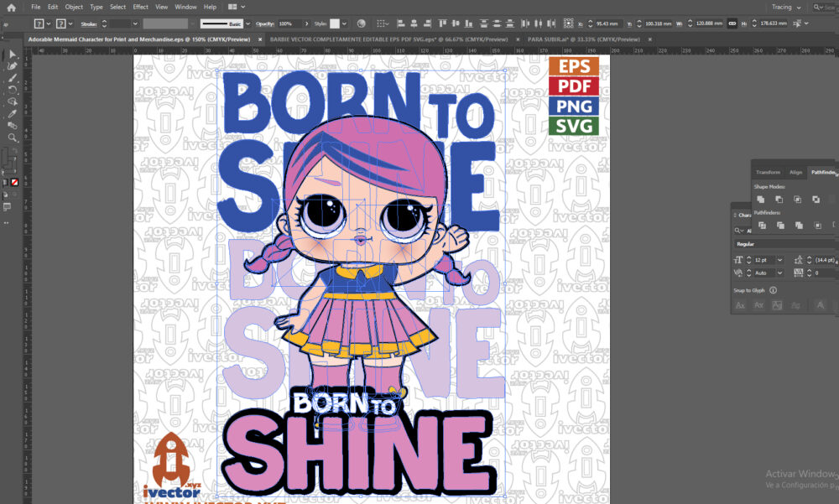Open the arrange documents layout dropdown
Screen dimensions: 839x504
click(237, 7)
